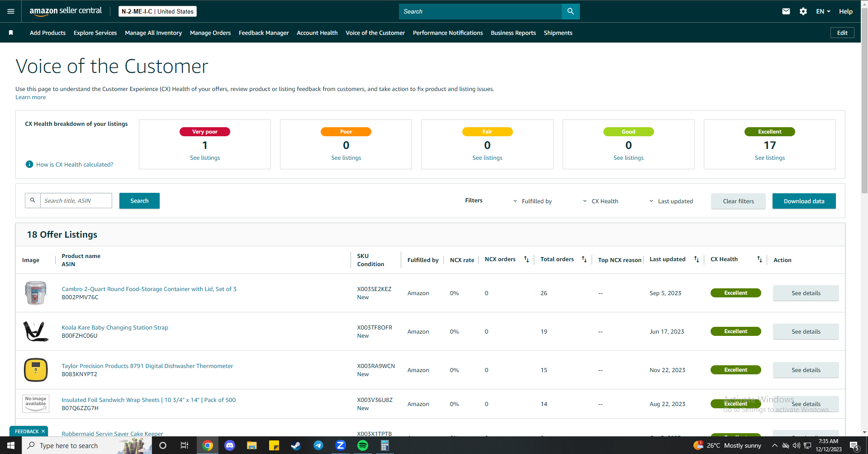The width and height of the screenshot is (868, 454).
Task: Open File Explorer from taskbar
Action: coord(252,445)
